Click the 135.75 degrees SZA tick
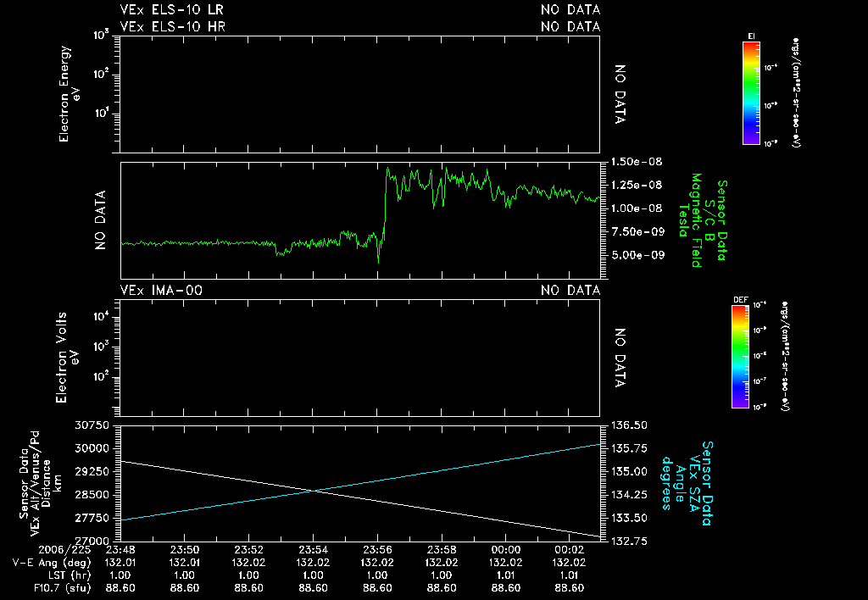This screenshot has height=600, width=868. coord(629,448)
